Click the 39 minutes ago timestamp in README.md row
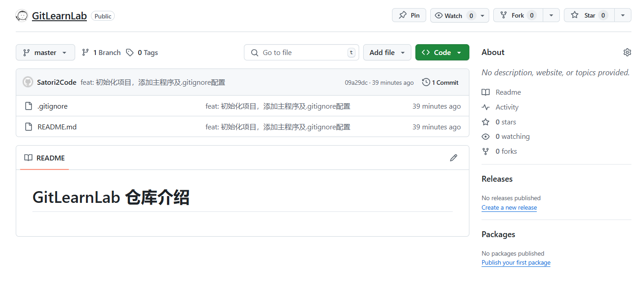The height and width of the screenshot is (284, 644). pyautogui.click(x=437, y=127)
